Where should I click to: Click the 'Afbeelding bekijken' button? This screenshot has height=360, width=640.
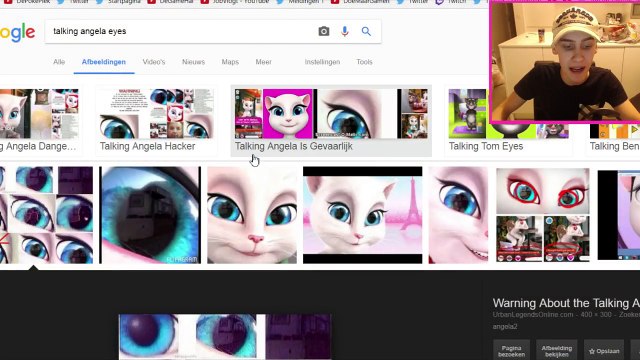pyautogui.click(x=557, y=350)
